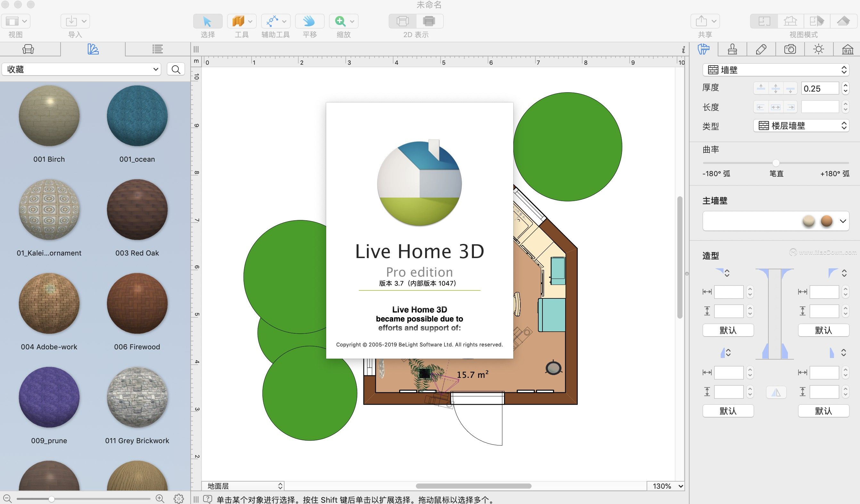
Task: Switch to split 2D/3D view mode
Action: (x=817, y=21)
